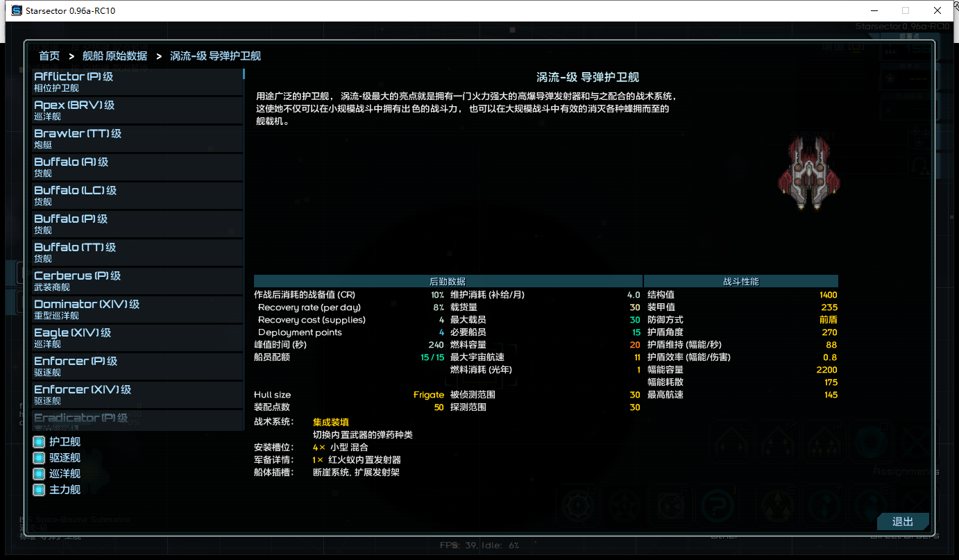The image size is (959, 560).
Task: Select Afflictor (P) 级 in ship list
Action: (137, 82)
